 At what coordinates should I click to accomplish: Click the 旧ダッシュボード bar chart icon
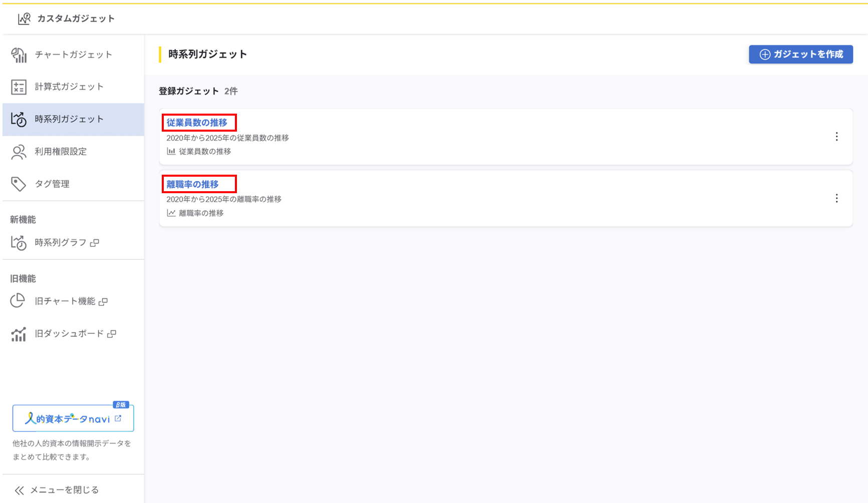(19, 334)
